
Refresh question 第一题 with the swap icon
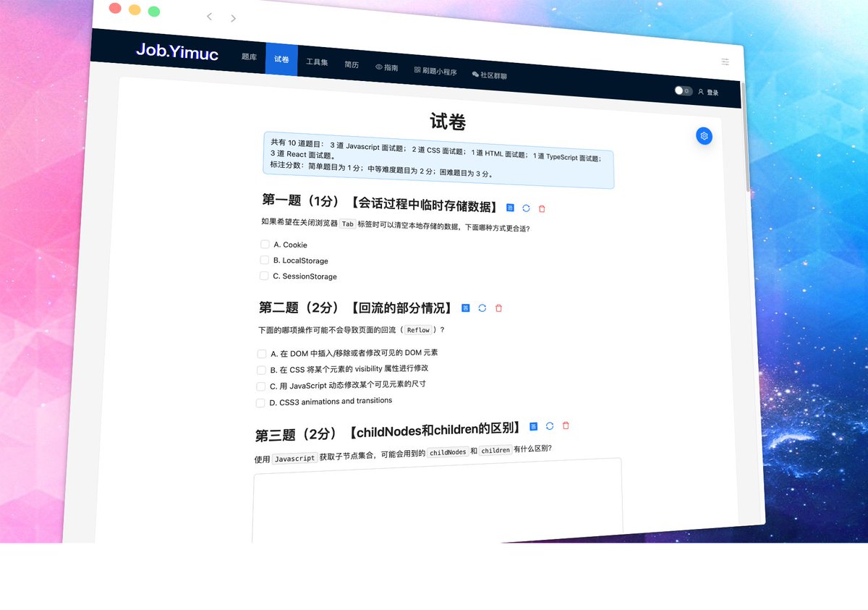click(526, 208)
